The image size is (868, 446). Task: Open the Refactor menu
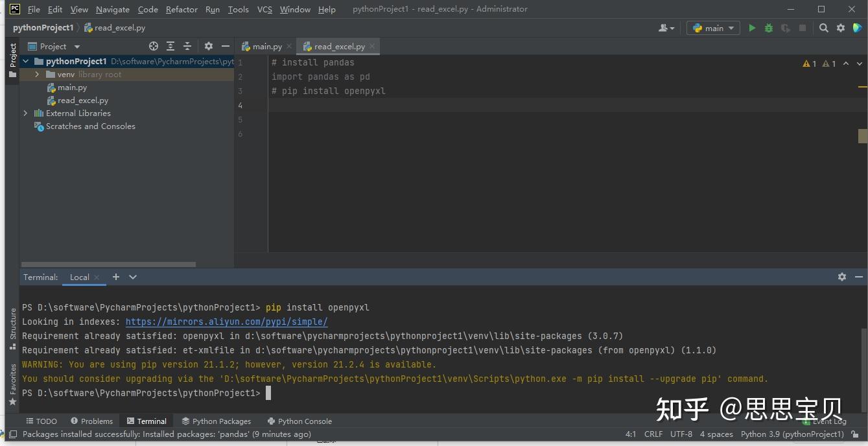[x=182, y=9]
